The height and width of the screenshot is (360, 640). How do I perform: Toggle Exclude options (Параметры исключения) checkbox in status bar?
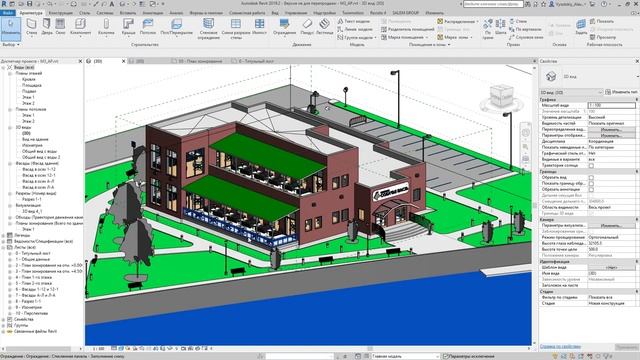446,356
